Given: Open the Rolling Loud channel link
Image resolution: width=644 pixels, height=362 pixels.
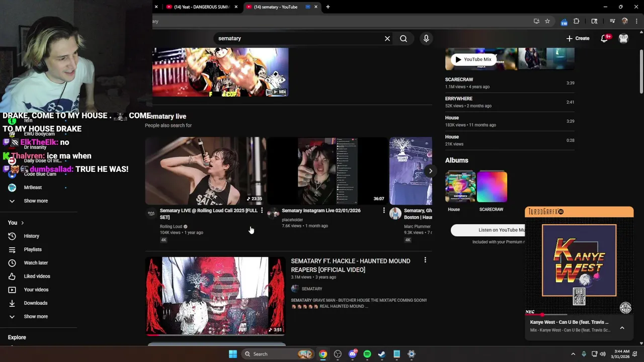Looking at the screenshot, I should coord(171,226).
